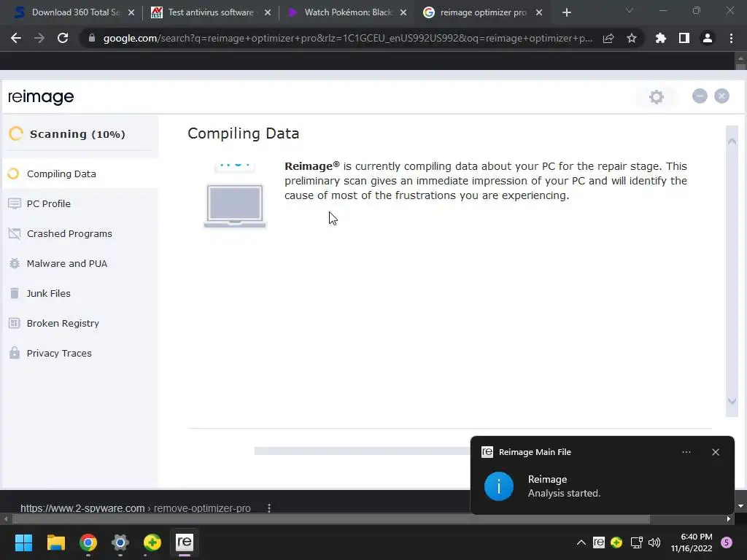This screenshot has height=560, width=747.
Task: Open Reimage settings gear icon
Action: tap(657, 97)
